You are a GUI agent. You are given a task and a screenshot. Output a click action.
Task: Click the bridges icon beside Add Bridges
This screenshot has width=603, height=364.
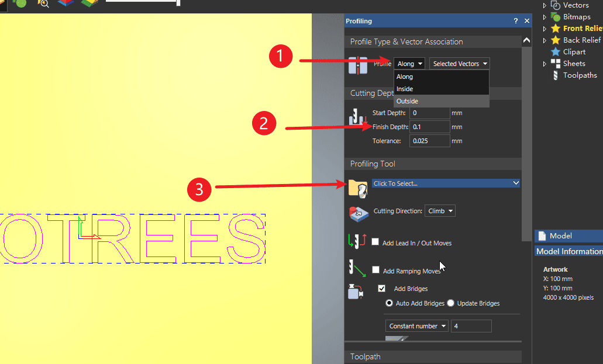tap(357, 290)
